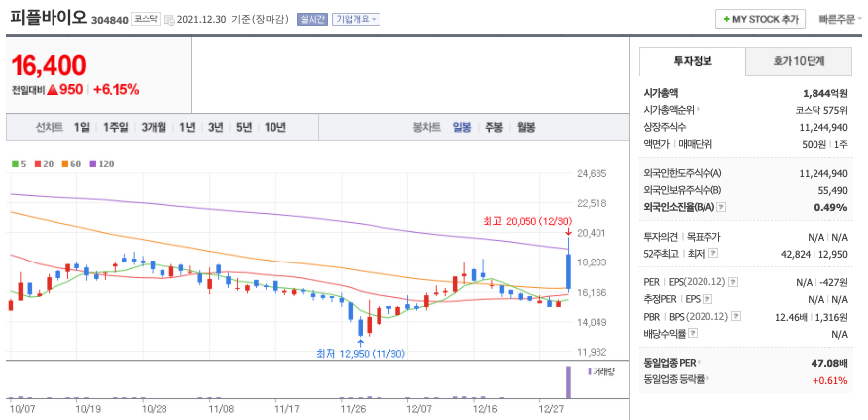Select the 10년 line chart period
Screen dimensions: 868x420
(275, 127)
